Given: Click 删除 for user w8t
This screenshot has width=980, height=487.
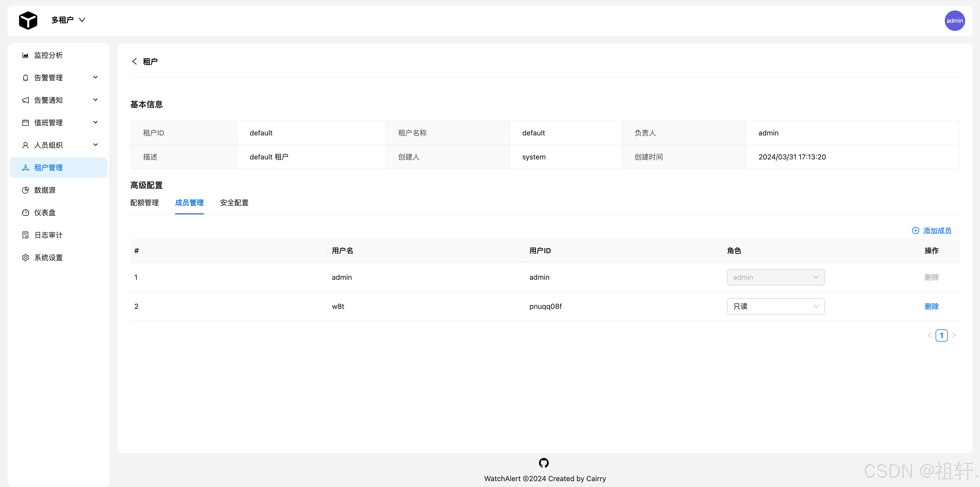Looking at the screenshot, I should pos(932,307).
